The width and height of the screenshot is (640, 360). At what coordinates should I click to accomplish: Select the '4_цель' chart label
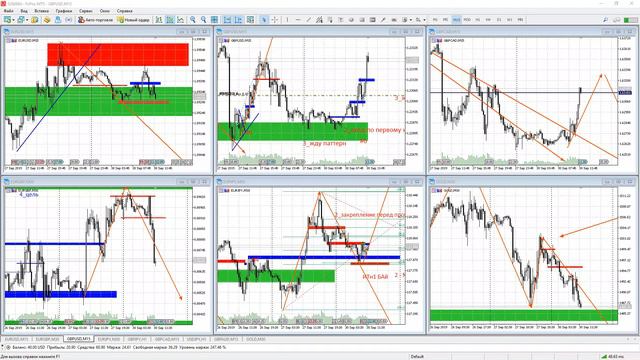point(29,195)
